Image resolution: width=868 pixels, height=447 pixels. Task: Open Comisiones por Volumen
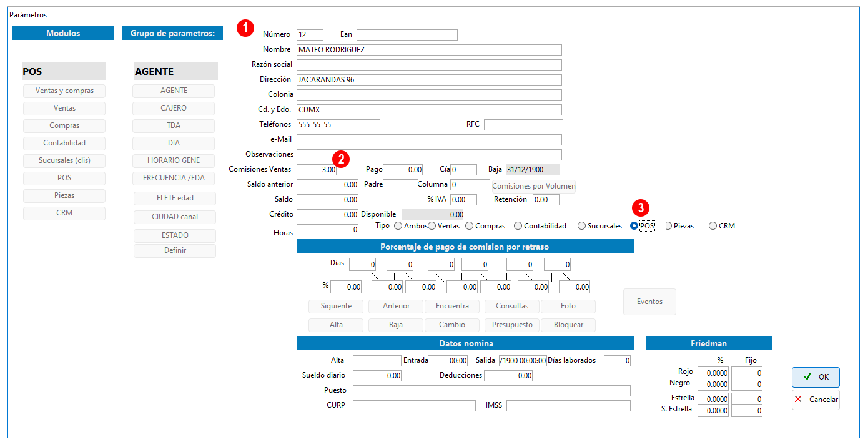coord(533,186)
